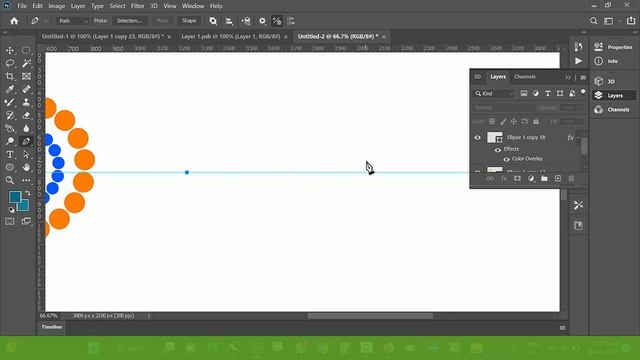Image resolution: width=640 pixels, height=360 pixels.
Task: Select the Zoom tool
Action: coord(10,180)
